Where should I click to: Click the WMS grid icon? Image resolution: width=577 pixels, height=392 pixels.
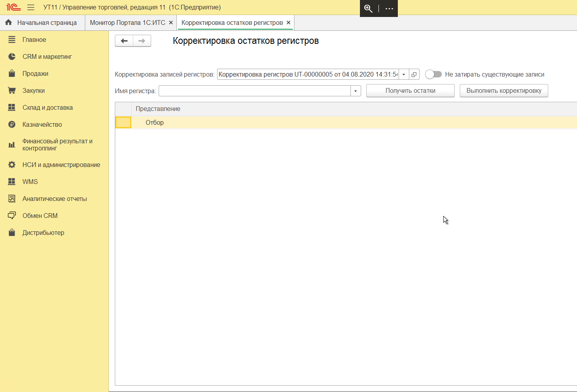tap(12, 182)
